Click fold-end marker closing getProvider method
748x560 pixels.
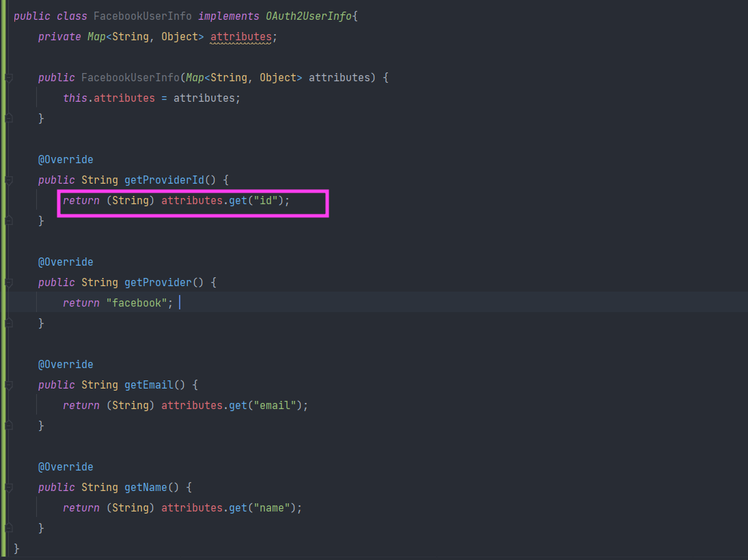pos(9,323)
